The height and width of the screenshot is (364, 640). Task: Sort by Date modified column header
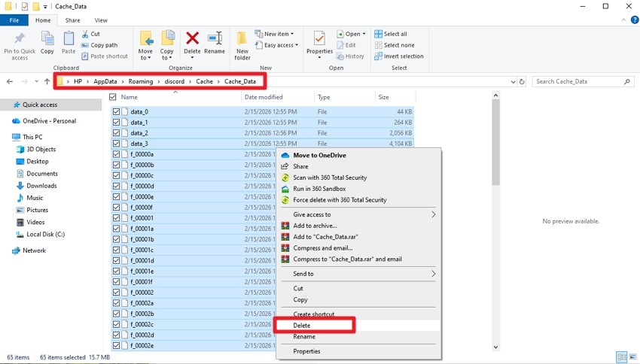264,97
